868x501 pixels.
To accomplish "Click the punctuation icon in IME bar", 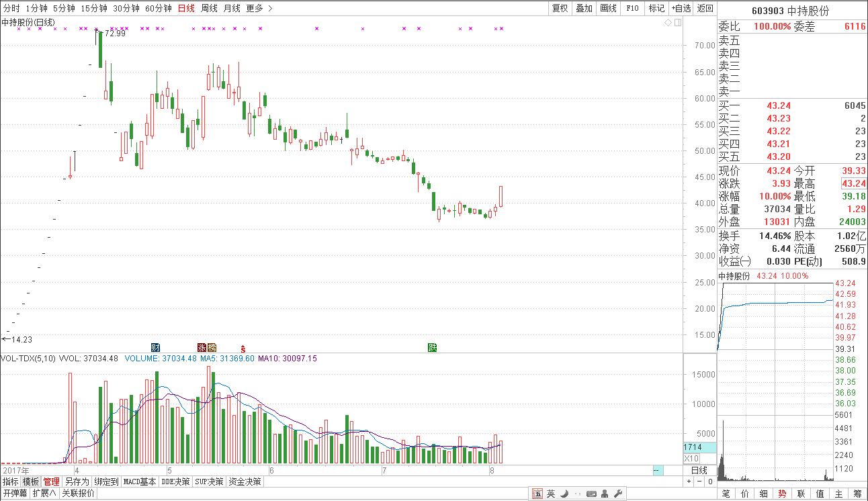I will click(x=578, y=494).
